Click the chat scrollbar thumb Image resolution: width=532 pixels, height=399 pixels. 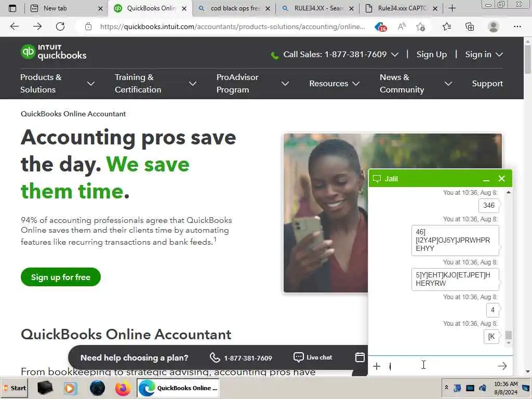[508, 335]
